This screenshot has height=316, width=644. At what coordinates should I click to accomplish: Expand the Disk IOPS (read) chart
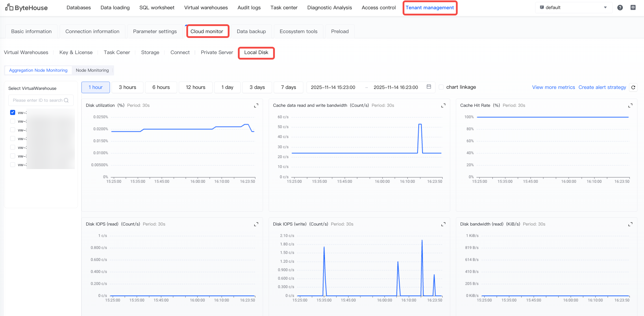[x=256, y=224]
